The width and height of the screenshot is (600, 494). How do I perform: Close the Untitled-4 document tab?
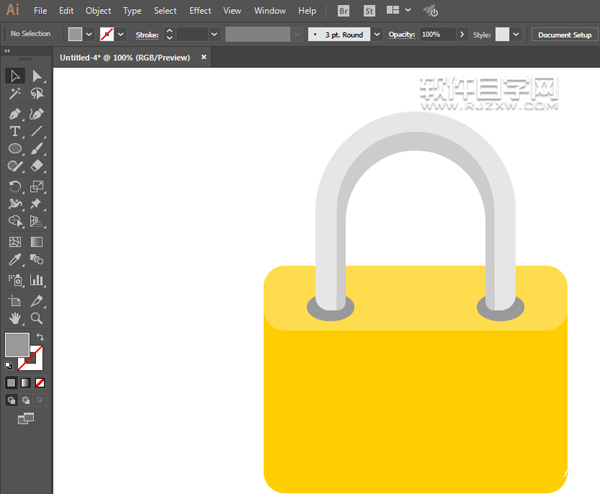204,57
